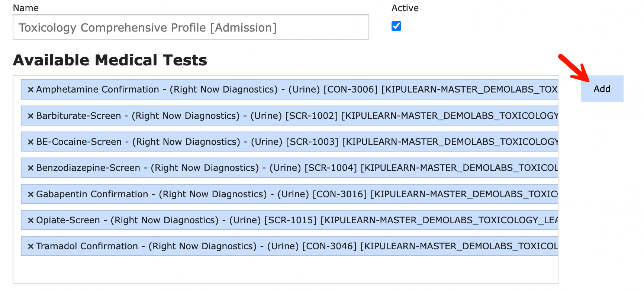The image size is (644, 292).
Task: Click the Available Medical Tests heading
Action: pyautogui.click(x=110, y=60)
